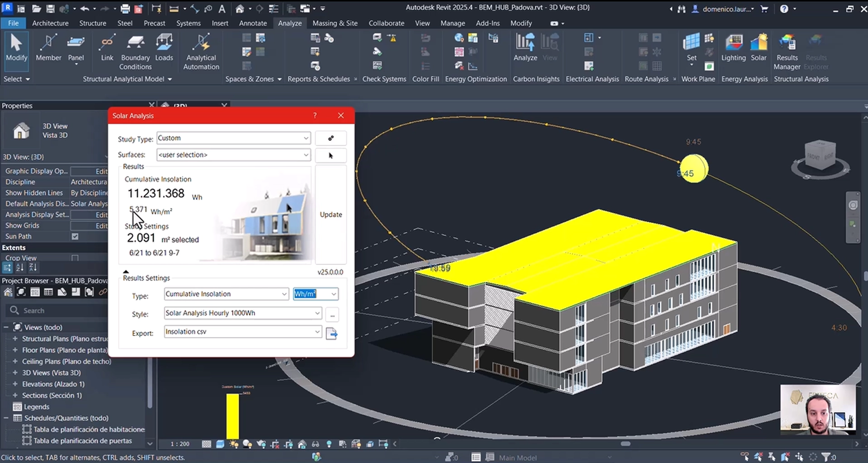Toggle Show Crop Region in view bar
868x463 pixels.
[x=288, y=444]
